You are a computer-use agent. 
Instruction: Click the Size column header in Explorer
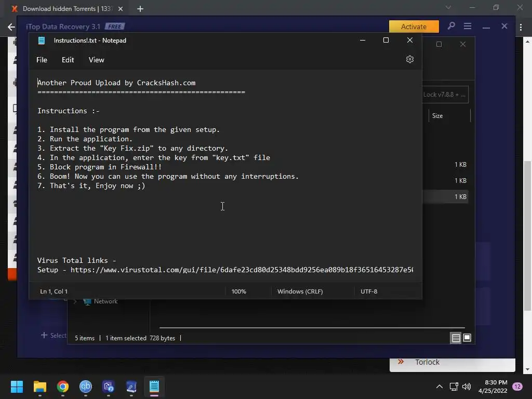click(x=449, y=116)
